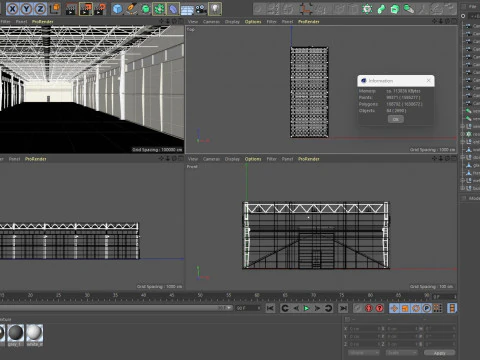
Task: Add a Camera object
Action: click(201, 9)
